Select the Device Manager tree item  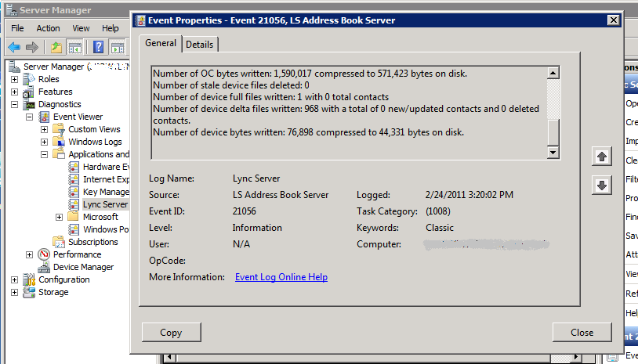[83, 267]
